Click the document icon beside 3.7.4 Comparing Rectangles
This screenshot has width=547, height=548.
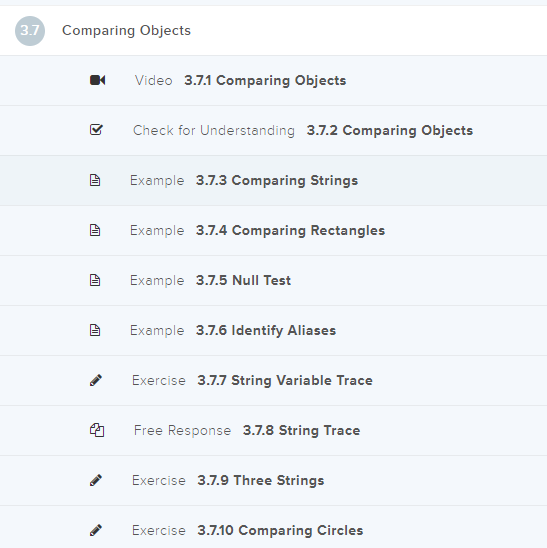pyautogui.click(x=95, y=230)
